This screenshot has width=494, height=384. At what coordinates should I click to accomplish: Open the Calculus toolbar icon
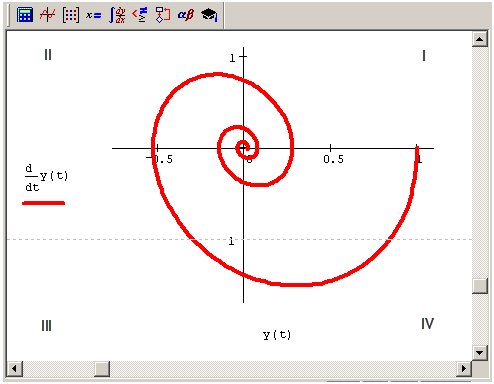click(117, 15)
